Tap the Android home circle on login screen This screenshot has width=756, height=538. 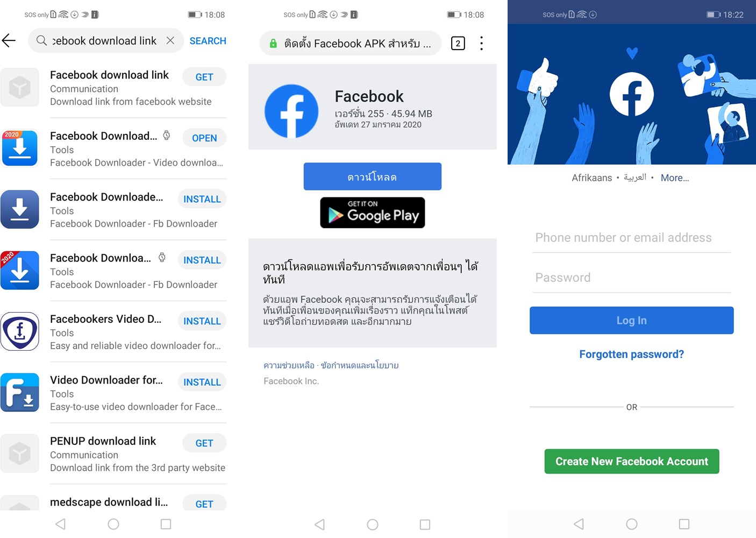[632, 523]
